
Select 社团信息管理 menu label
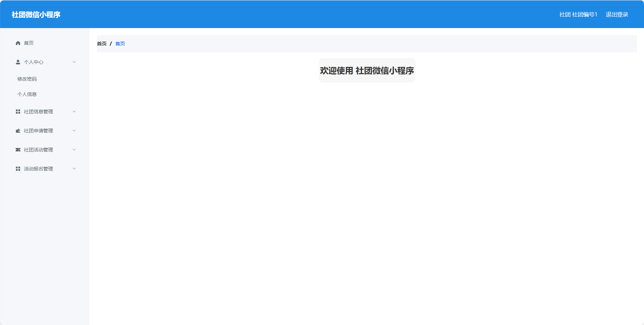(x=38, y=112)
